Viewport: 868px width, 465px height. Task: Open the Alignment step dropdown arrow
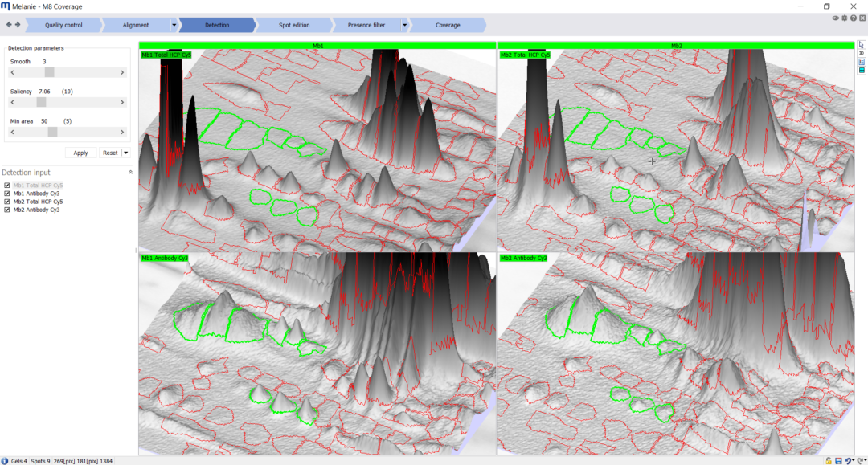(x=174, y=25)
